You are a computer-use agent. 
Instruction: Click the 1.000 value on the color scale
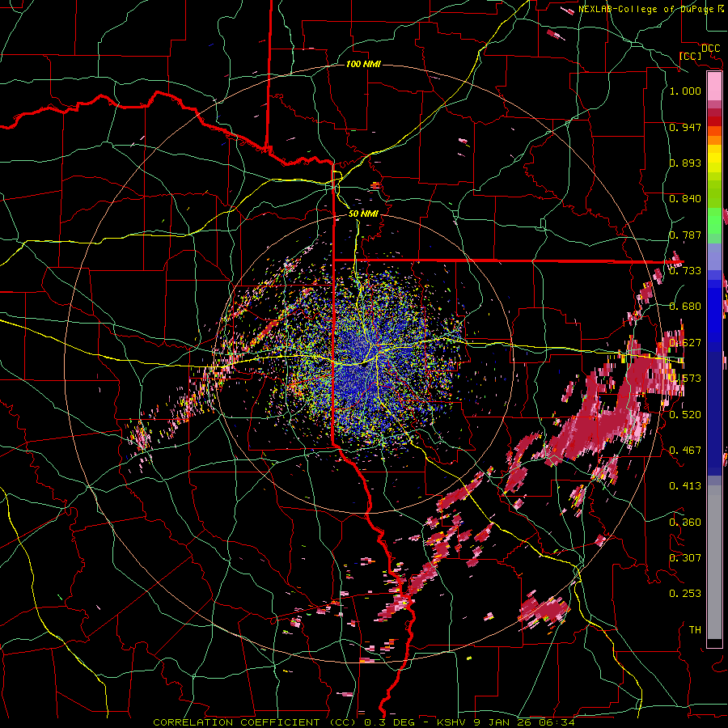(x=685, y=91)
